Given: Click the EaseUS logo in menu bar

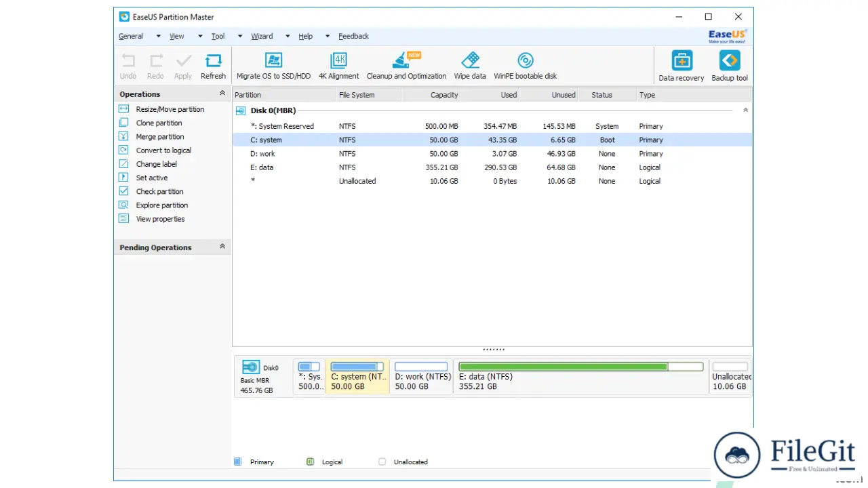Looking at the screenshot, I should tap(728, 36).
